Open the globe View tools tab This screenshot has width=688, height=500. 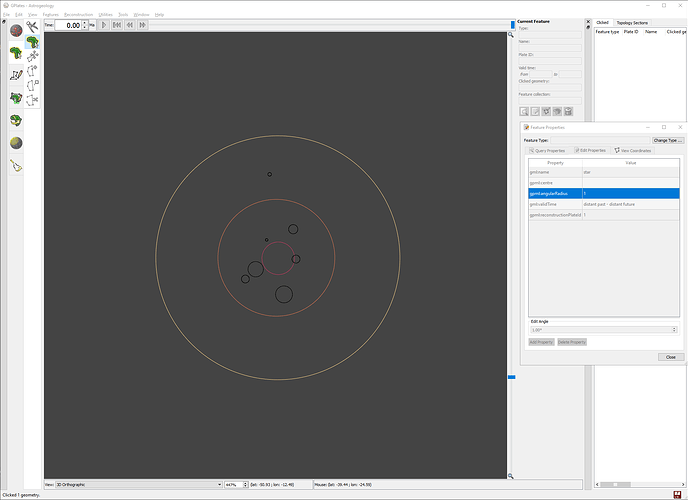click(x=16, y=31)
